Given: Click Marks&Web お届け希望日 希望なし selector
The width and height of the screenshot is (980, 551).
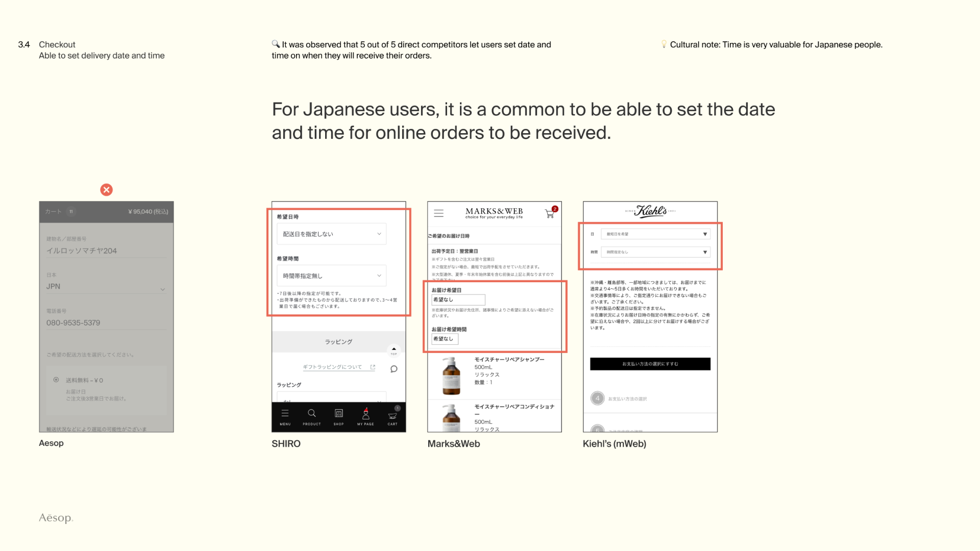Looking at the screenshot, I should pyautogui.click(x=458, y=300).
